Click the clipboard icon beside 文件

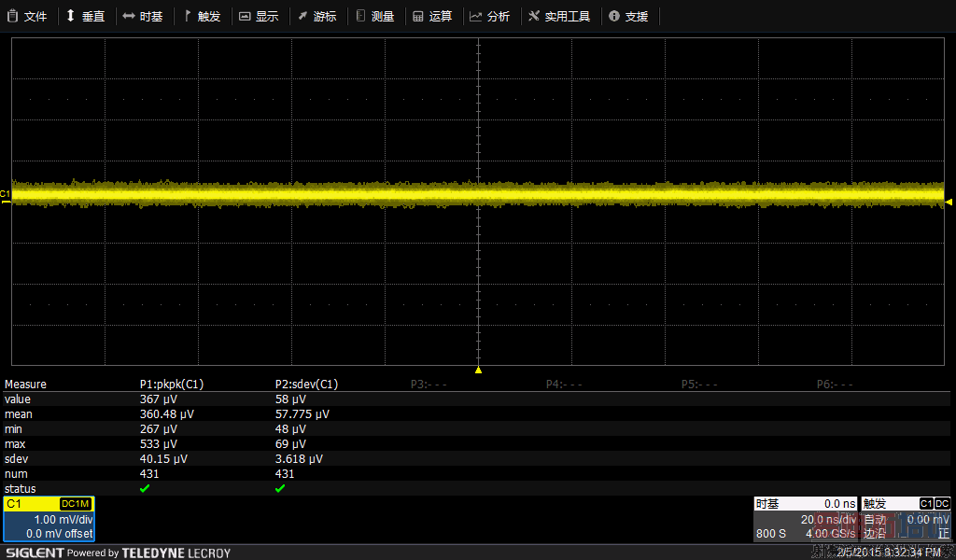coord(12,16)
